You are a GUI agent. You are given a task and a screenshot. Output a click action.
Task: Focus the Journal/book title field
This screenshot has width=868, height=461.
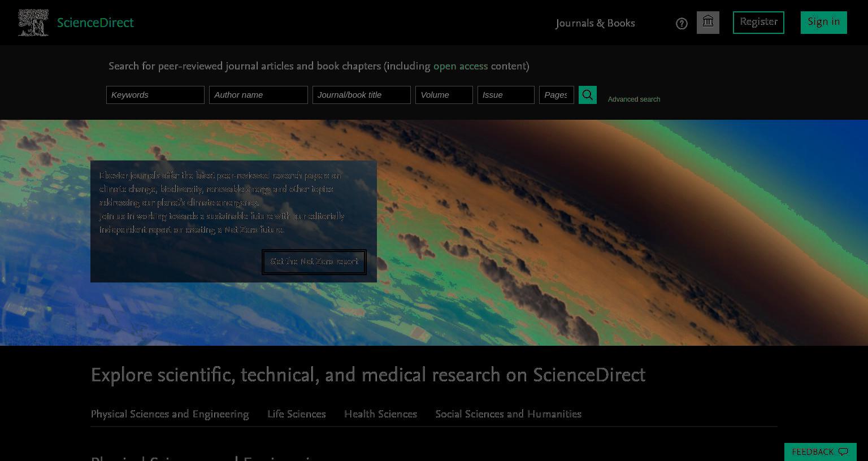tap(362, 95)
